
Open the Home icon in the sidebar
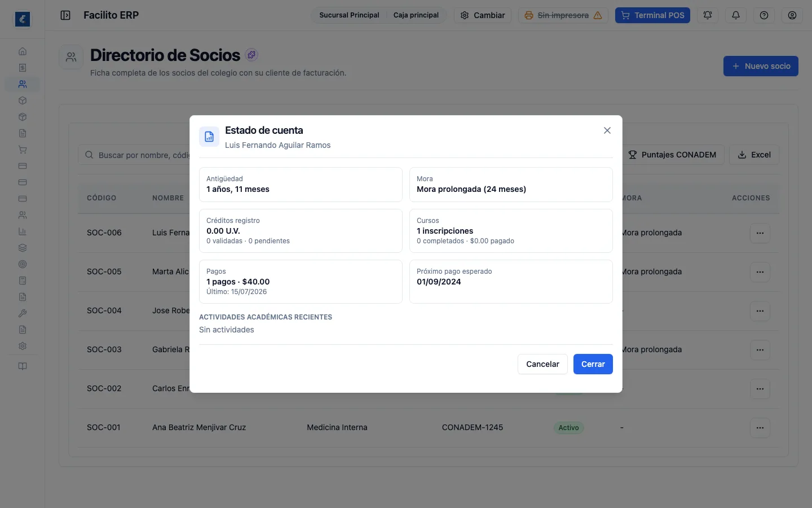pyautogui.click(x=23, y=51)
